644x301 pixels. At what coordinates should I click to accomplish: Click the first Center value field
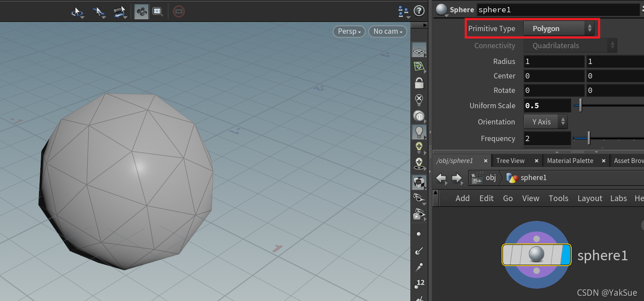(x=554, y=76)
